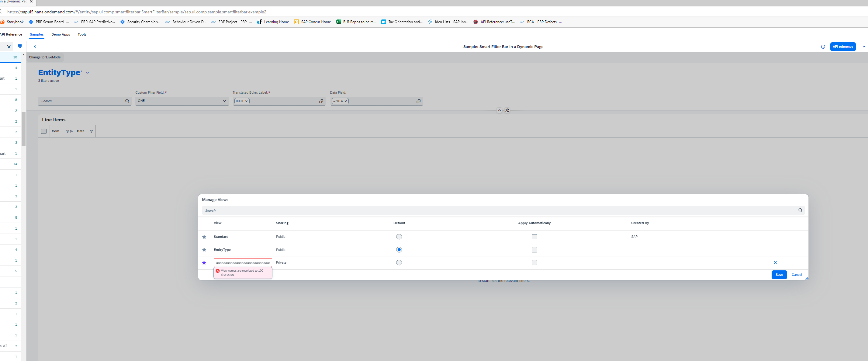868x361 pixels.
Task: Select the filter icon in the left toolbar
Action: click(9, 46)
